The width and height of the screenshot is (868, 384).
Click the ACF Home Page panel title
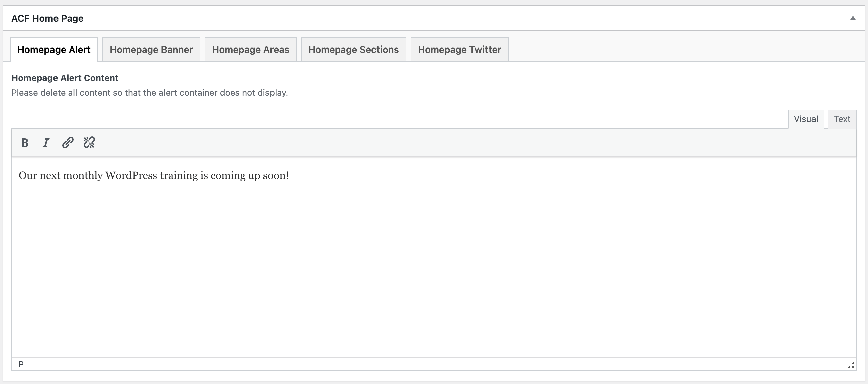pyautogui.click(x=47, y=18)
